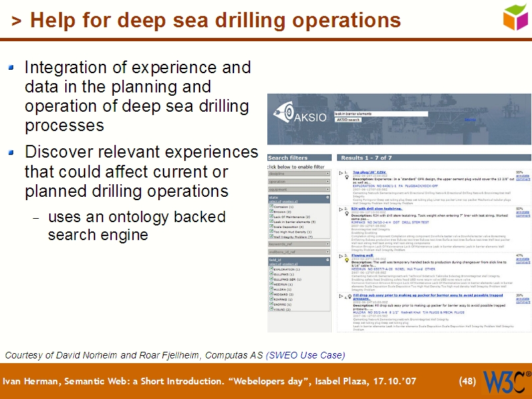
Task: Toggle the Leak in barrier elements checkbox
Action: click(272, 221)
